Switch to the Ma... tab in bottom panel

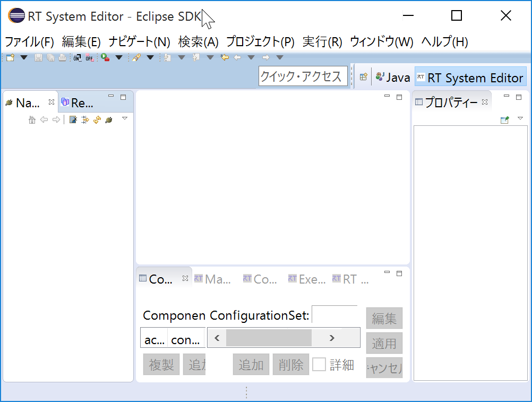(x=213, y=279)
